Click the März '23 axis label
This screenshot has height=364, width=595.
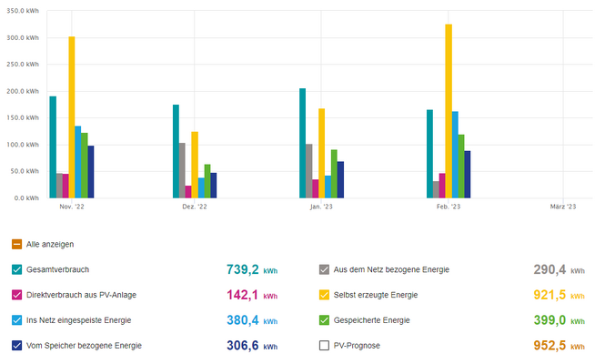[x=563, y=207]
